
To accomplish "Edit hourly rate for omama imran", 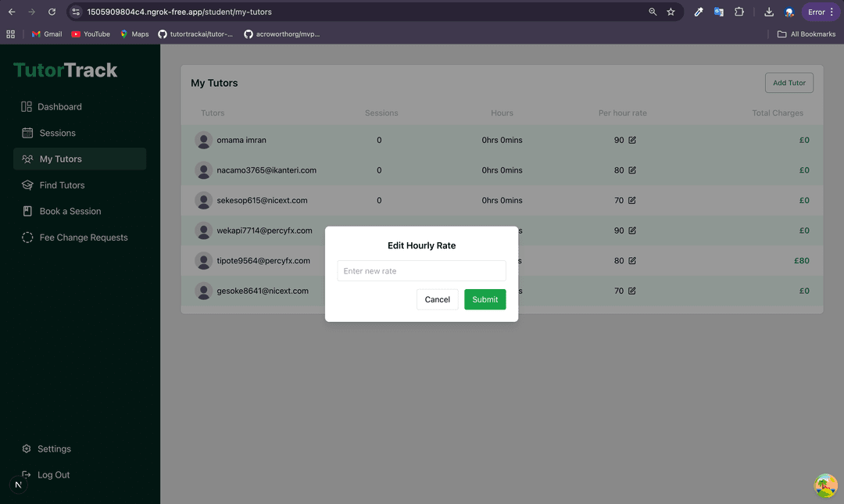I will click(x=632, y=140).
